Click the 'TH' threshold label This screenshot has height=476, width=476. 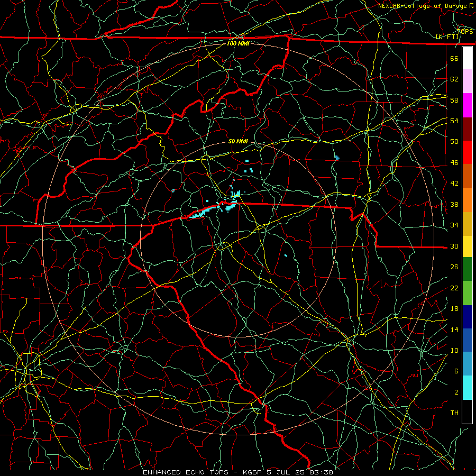[454, 413]
